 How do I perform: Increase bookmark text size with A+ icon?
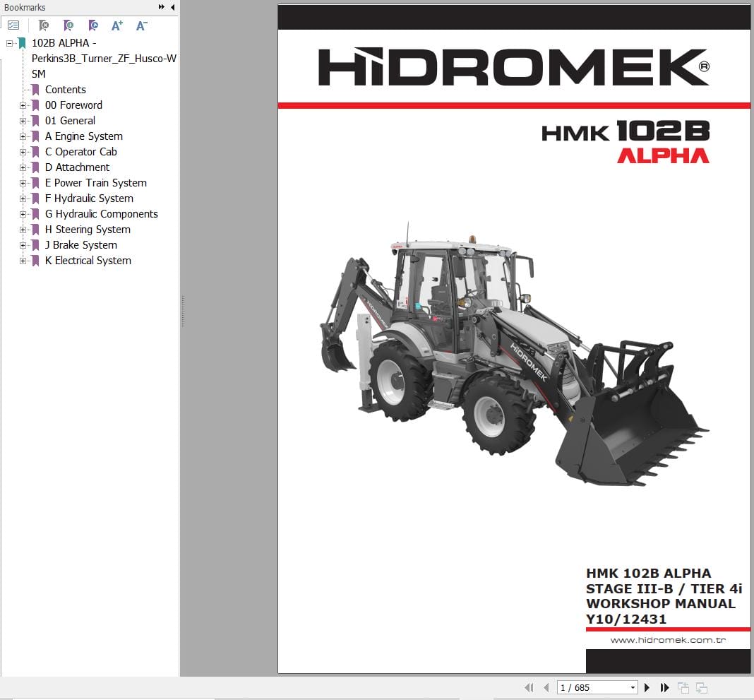[117, 25]
